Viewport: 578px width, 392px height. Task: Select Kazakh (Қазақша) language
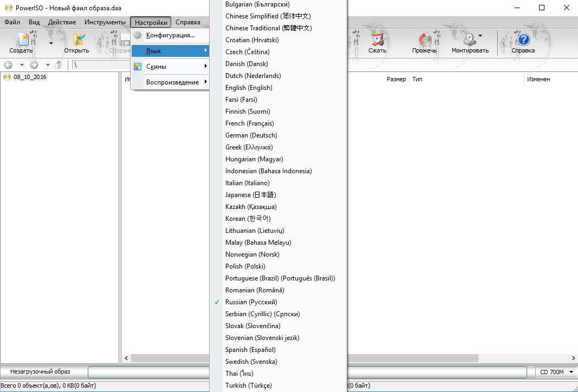[x=278, y=207]
